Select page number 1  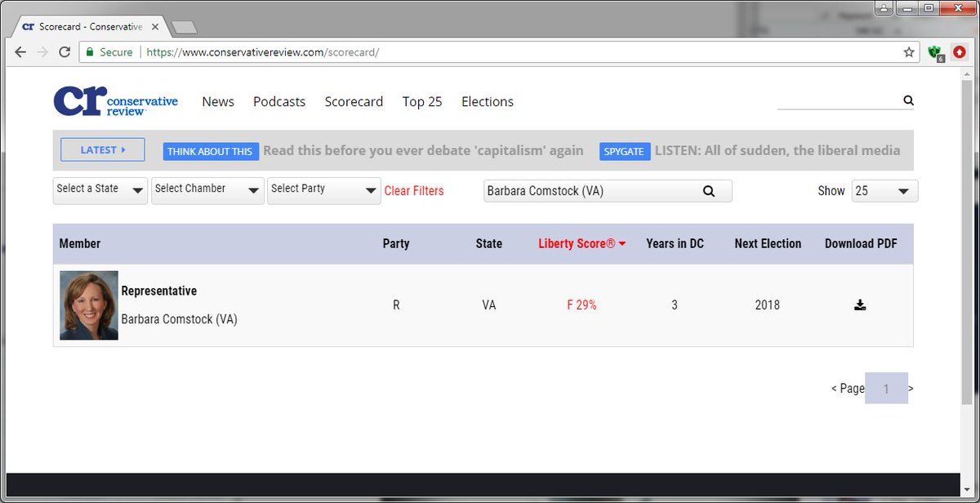pyautogui.click(x=886, y=389)
